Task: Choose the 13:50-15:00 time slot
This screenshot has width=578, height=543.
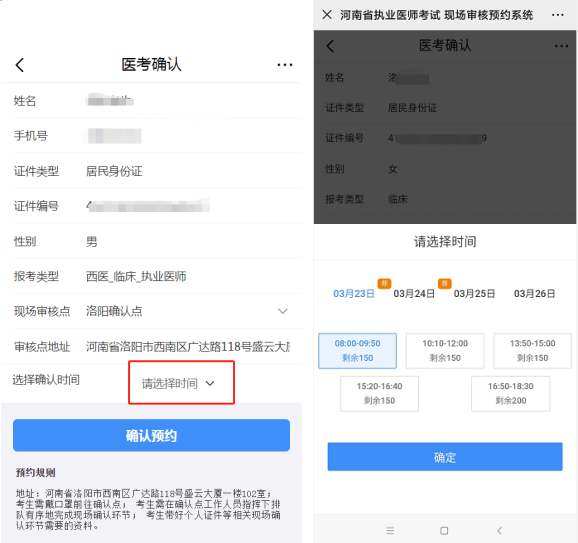Action: (532, 351)
